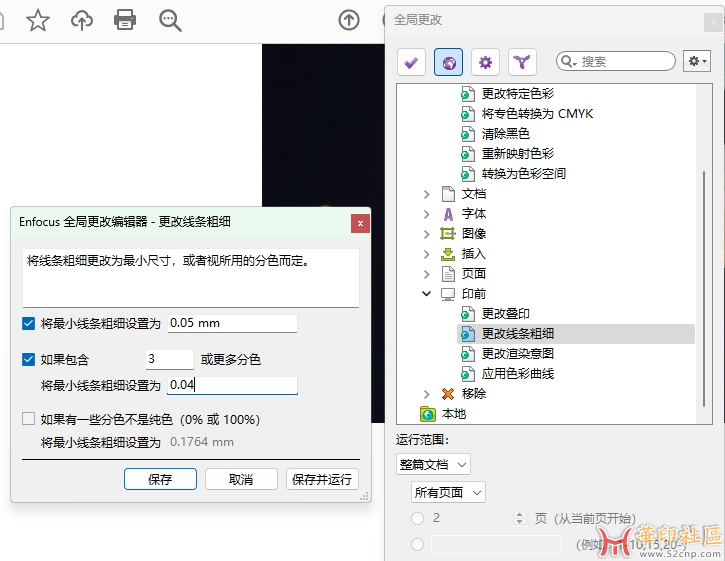Click the zoom out magnifier icon

(x=171, y=20)
